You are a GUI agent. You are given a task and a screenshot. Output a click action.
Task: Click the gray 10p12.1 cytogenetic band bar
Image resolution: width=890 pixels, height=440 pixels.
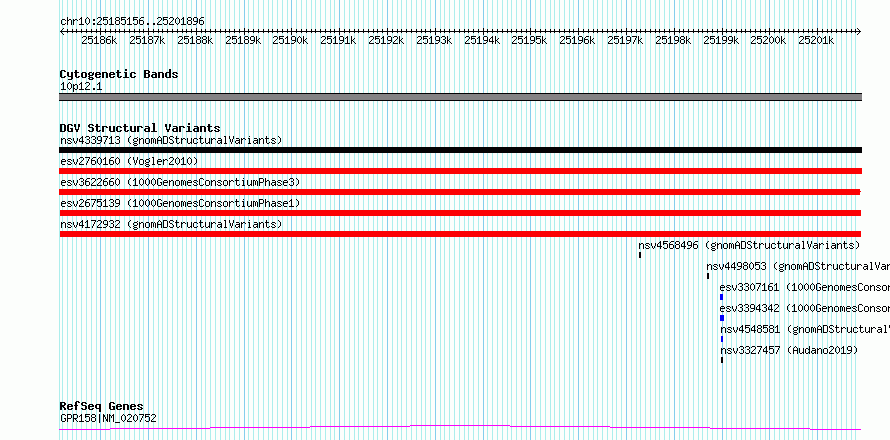coord(460,97)
